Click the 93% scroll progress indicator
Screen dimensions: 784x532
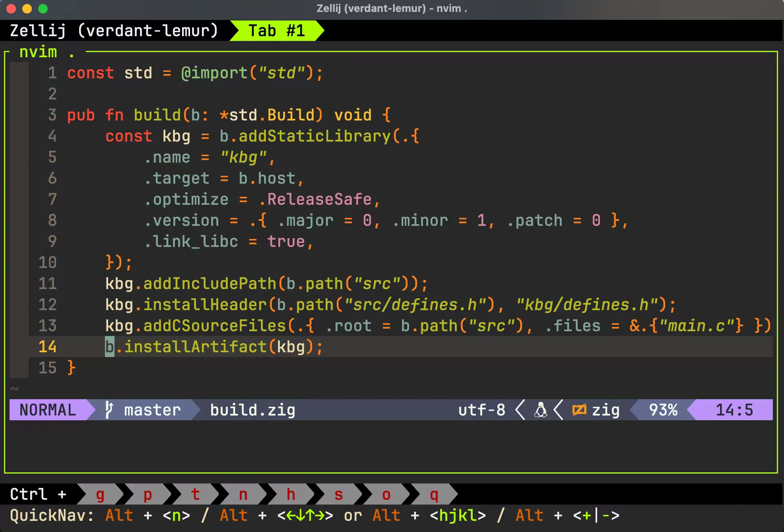tap(663, 410)
